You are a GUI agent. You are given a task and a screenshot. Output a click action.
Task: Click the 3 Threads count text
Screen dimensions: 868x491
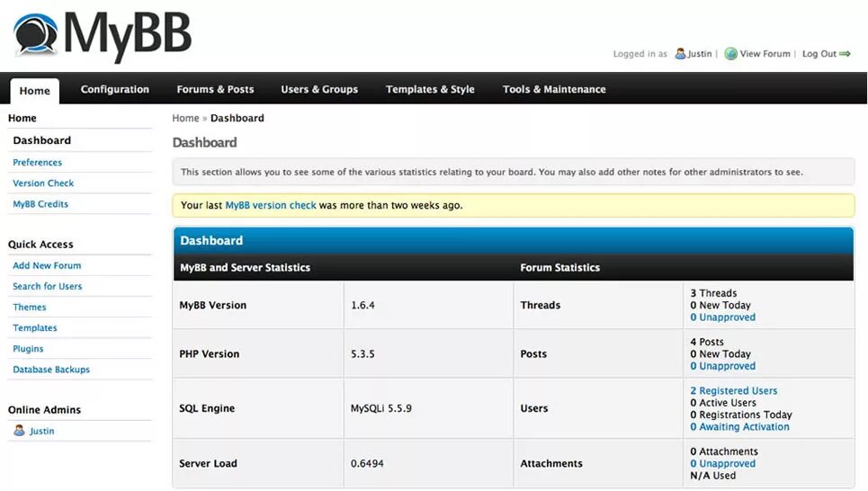[x=713, y=293]
